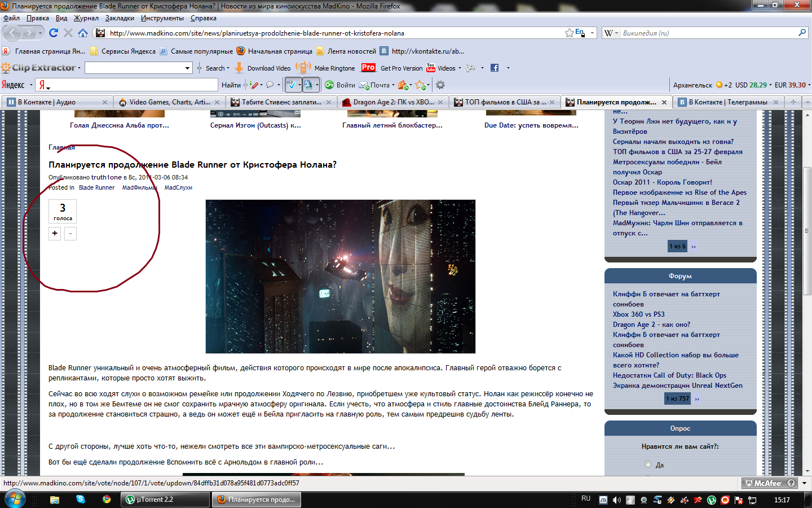812x508 pixels.
Task: Click the game controller icon in Clip Extractor toolbar
Action: point(470,68)
